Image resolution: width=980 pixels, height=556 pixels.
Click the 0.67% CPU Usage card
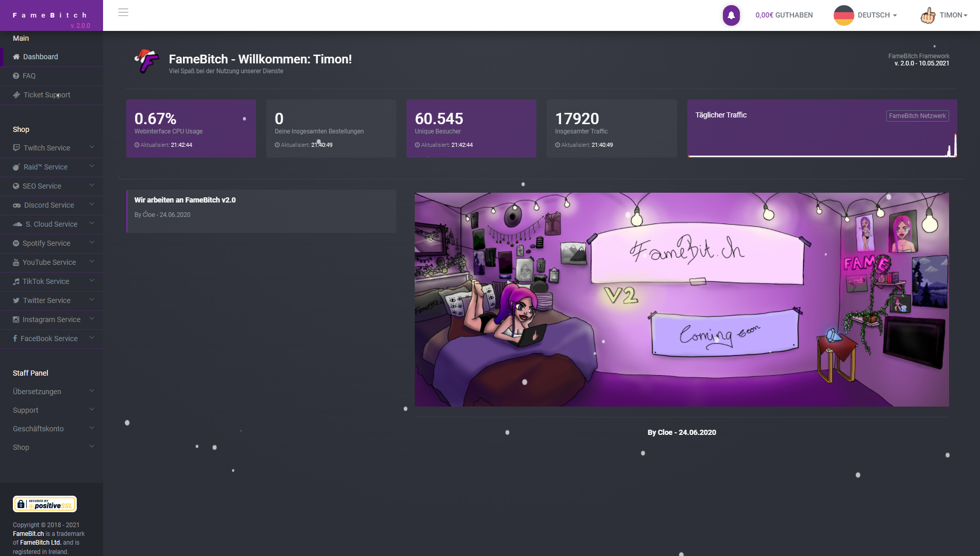191,128
